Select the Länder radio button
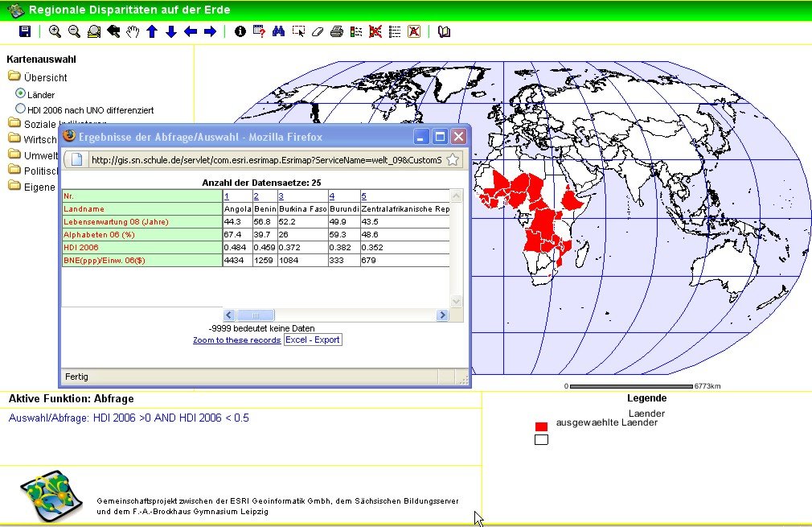 20,93
